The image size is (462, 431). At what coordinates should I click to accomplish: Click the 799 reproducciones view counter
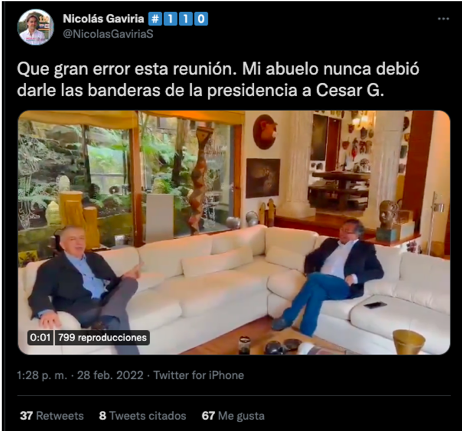[x=102, y=338]
